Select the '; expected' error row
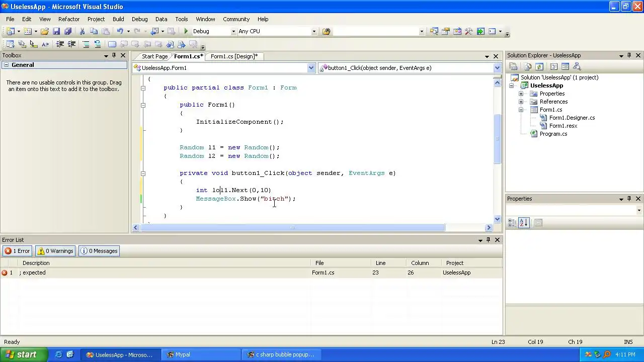 tap(251, 273)
